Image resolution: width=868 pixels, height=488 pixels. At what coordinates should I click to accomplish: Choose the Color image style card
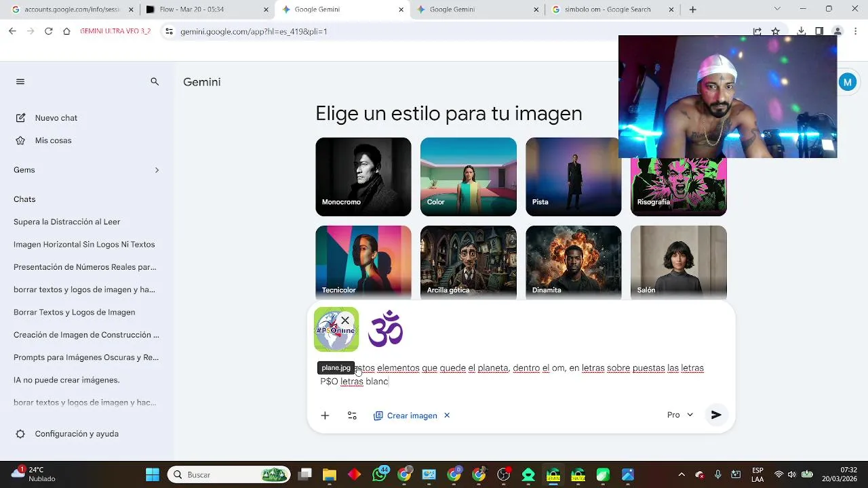[468, 177]
